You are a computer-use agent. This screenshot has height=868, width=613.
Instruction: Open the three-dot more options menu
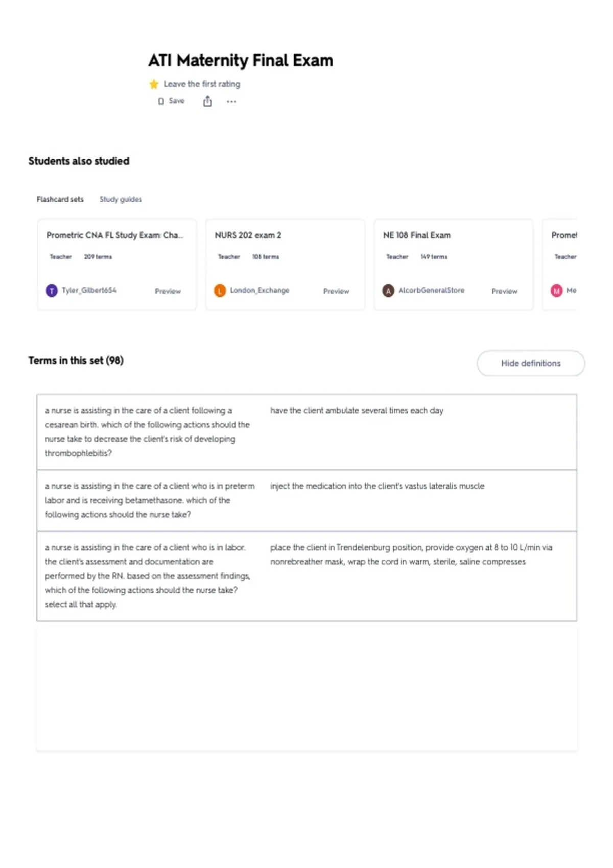pos(231,102)
